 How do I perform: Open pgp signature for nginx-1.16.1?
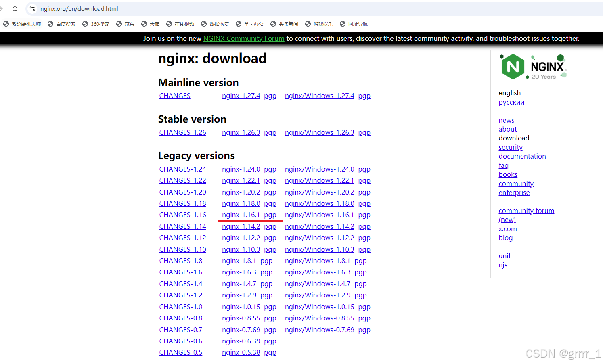click(x=270, y=215)
